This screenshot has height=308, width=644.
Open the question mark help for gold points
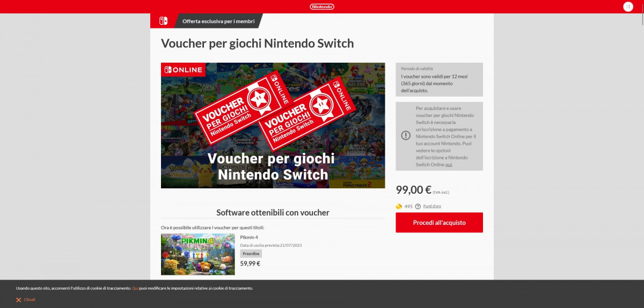[418, 206]
